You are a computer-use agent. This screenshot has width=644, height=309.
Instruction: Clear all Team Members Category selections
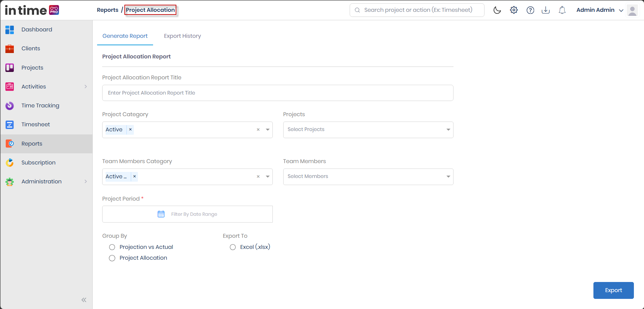[258, 177]
